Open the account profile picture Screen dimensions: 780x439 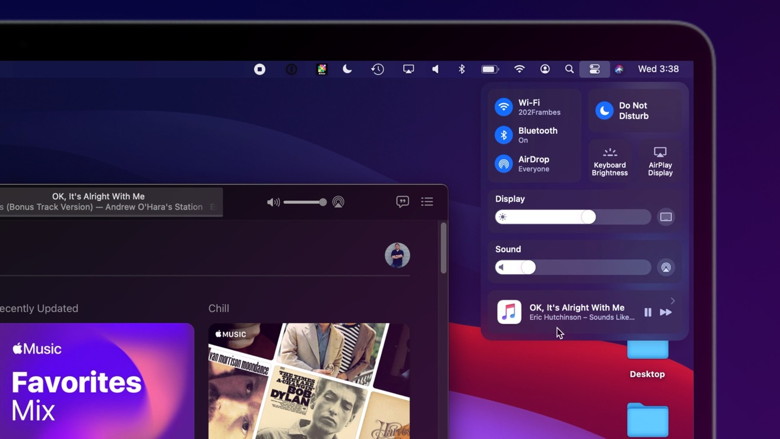click(x=397, y=255)
